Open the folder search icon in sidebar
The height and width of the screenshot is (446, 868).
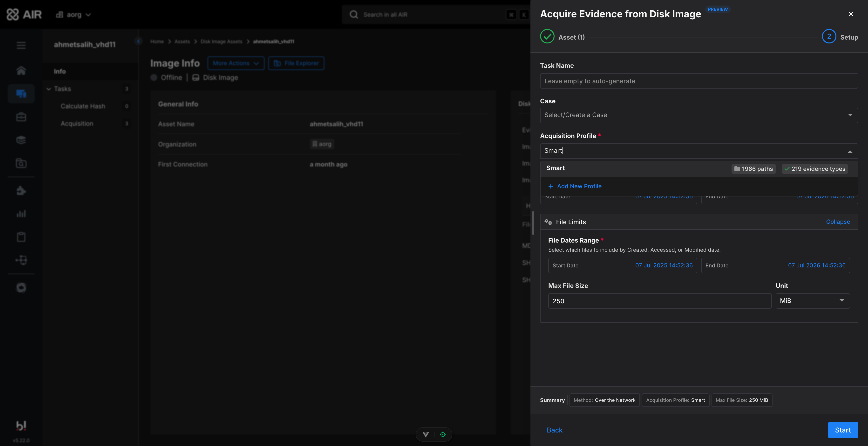pyautogui.click(x=21, y=163)
